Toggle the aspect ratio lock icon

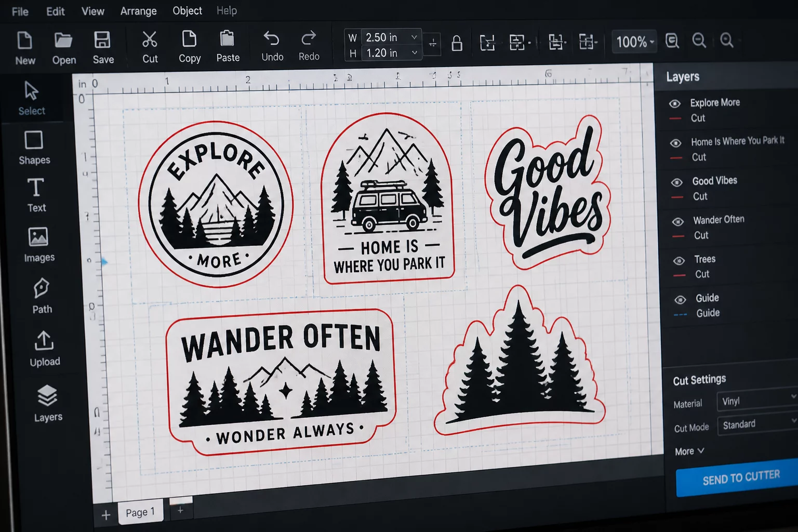click(x=457, y=43)
